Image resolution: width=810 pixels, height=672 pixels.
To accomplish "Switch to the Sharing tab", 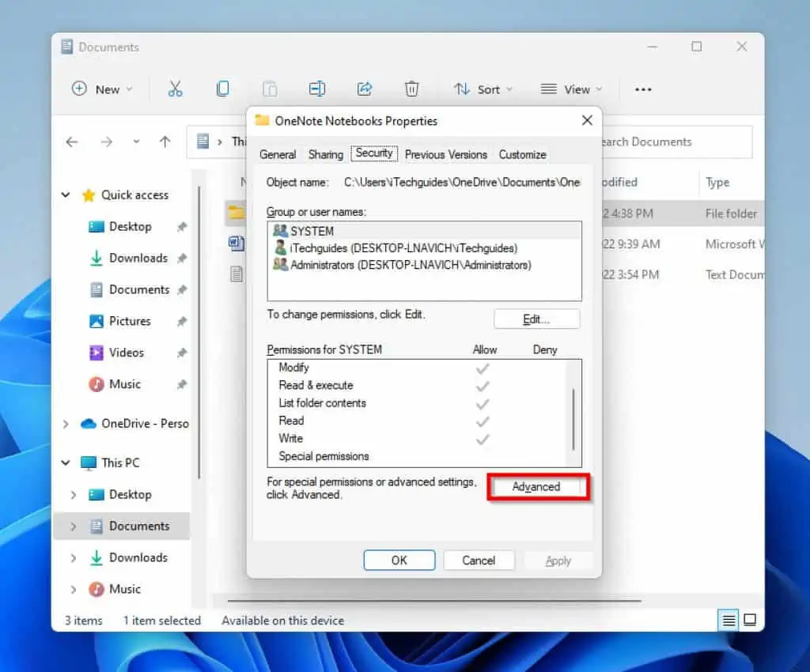I will click(x=325, y=154).
